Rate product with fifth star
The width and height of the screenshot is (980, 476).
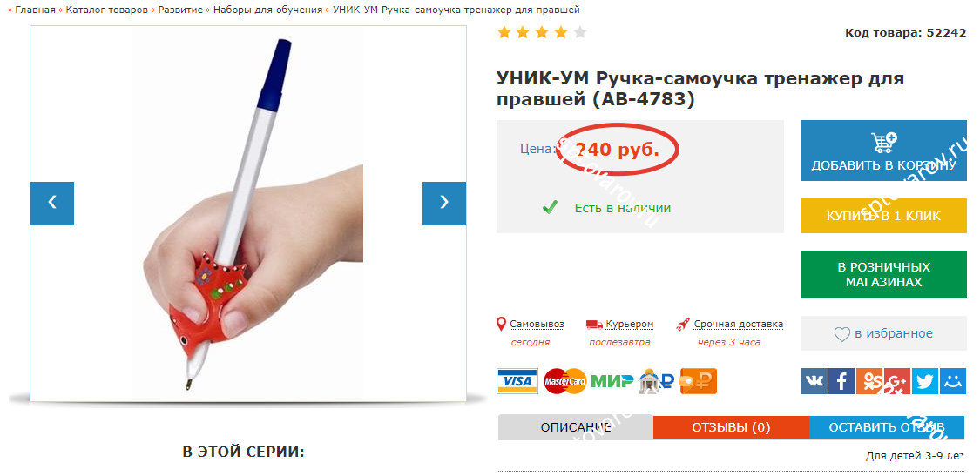[x=580, y=32]
